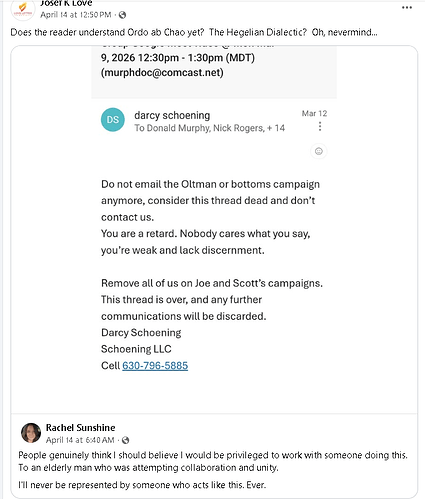Click the globe icon beside April 14 at 6:40 AM

click(x=125, y=440)
